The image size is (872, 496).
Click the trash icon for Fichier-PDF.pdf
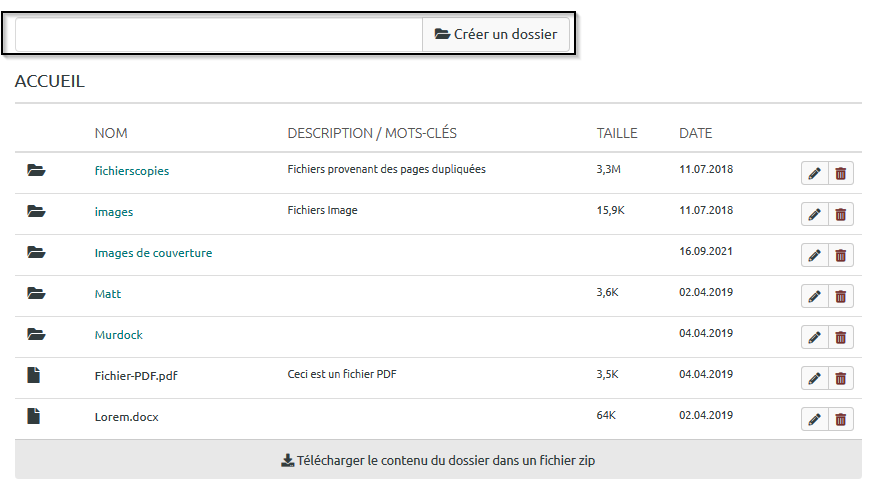pos(840,379)
